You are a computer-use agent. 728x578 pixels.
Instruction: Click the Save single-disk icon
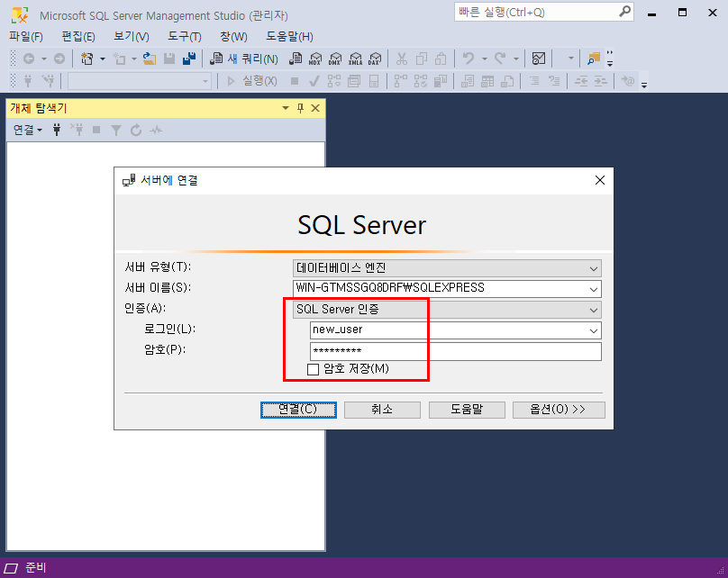pos(169,59)
